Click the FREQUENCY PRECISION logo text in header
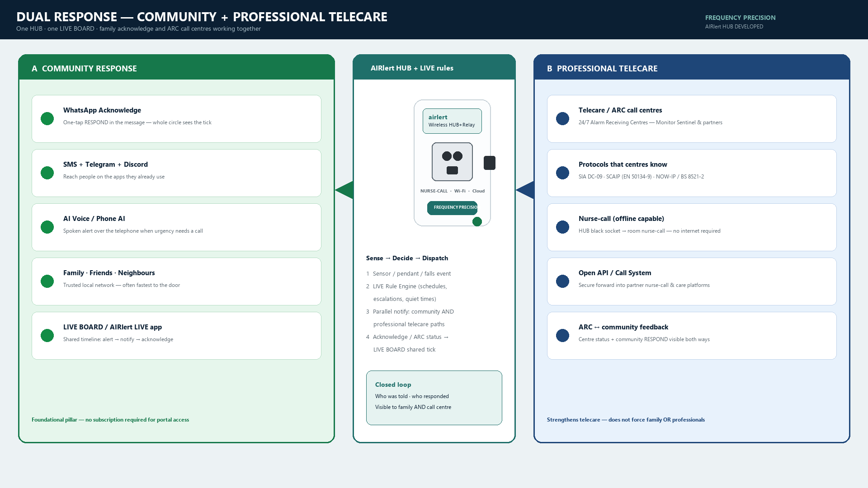 point(740,18)
